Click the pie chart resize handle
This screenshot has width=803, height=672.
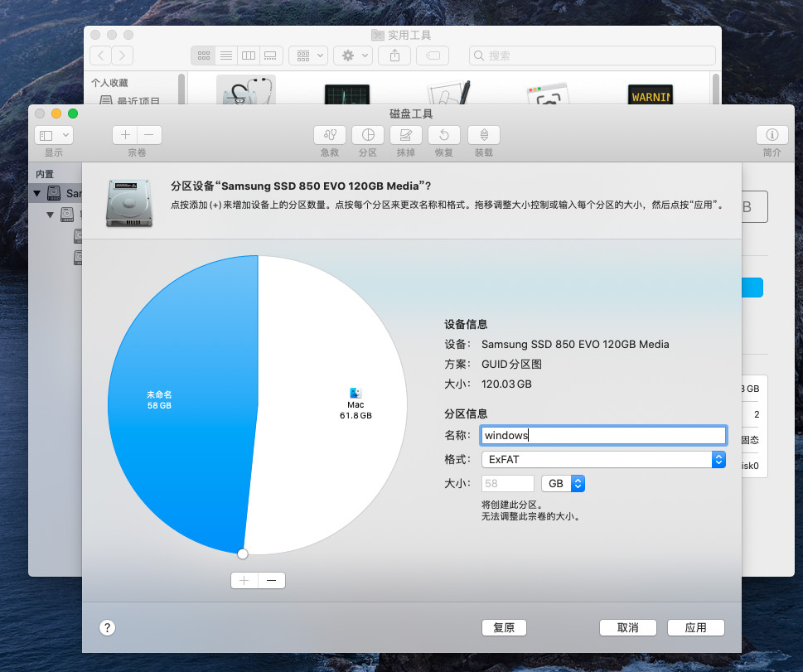243,554
